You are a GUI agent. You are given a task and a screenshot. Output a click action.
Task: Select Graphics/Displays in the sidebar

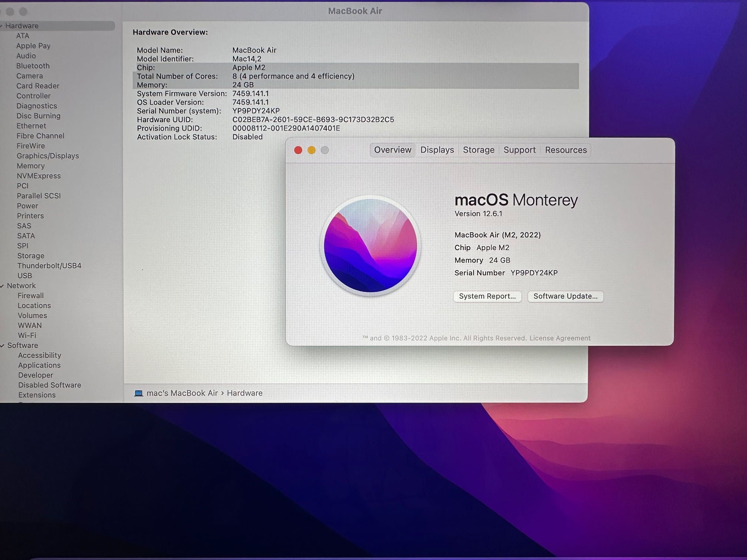coord(48,156)
